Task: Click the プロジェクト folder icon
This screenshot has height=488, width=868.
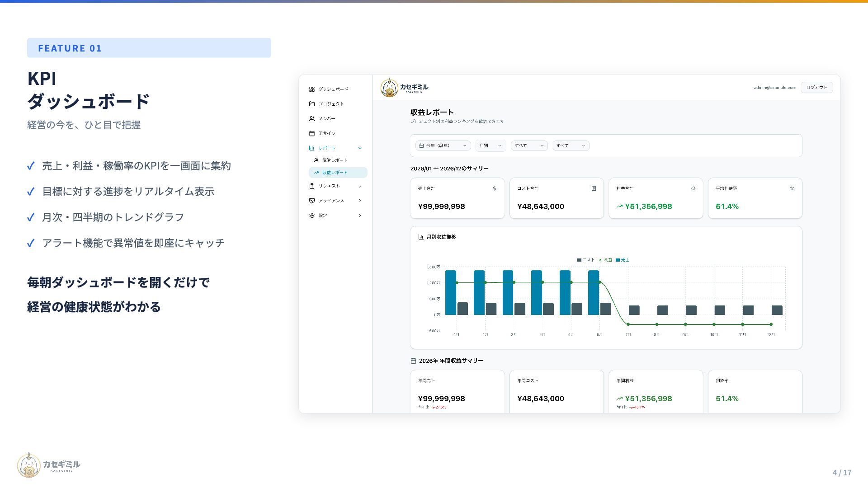Action: pyautogui.click(x=311, y=104)
